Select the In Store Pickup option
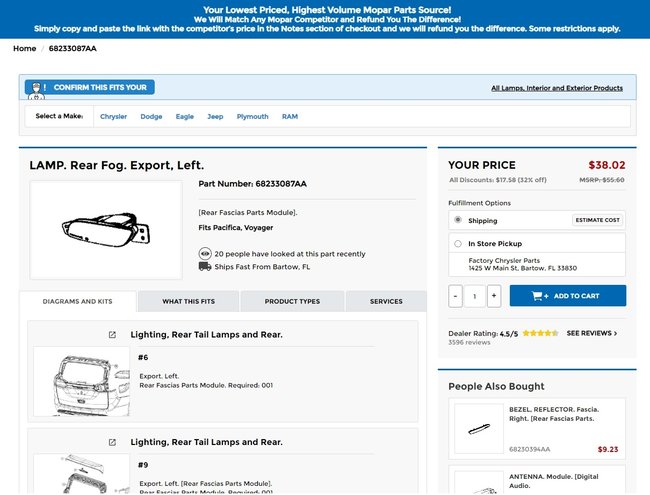The height and width of the screenshot is (495, 650). (x=458, y=243)
